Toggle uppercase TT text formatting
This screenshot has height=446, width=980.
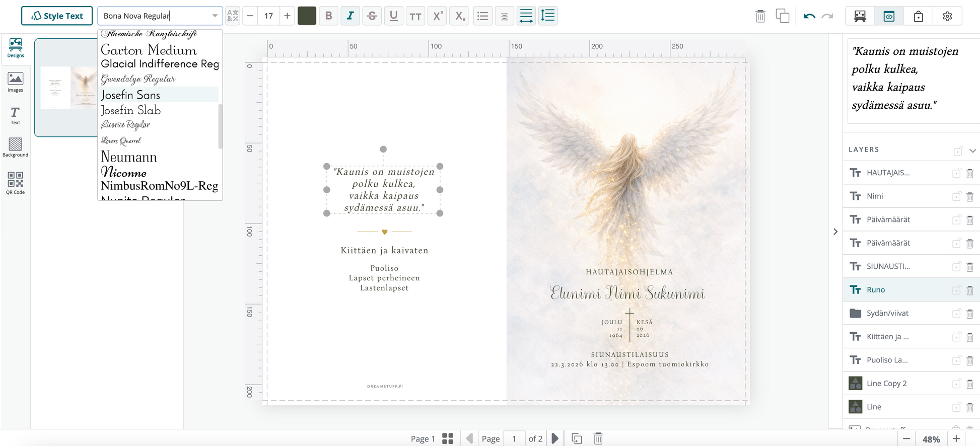point(415,16)
